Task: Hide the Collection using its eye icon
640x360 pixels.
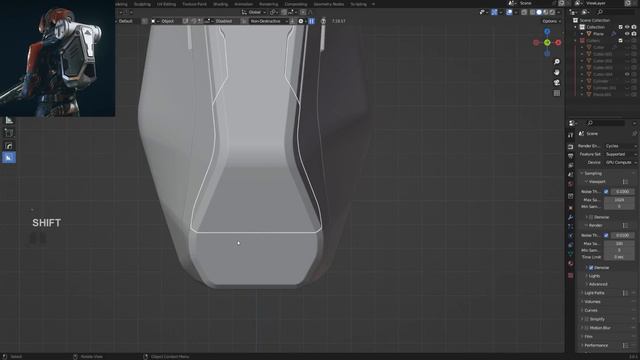Action: (627, 27)
